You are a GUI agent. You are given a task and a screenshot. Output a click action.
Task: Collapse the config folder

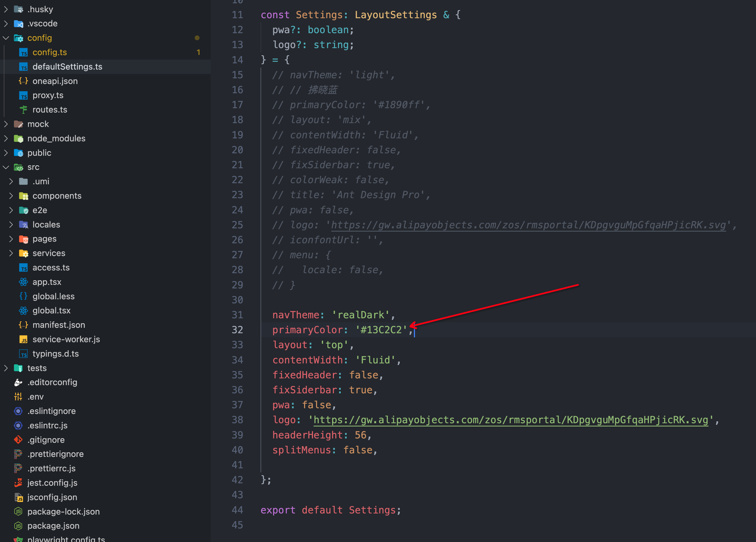[6, 38]
